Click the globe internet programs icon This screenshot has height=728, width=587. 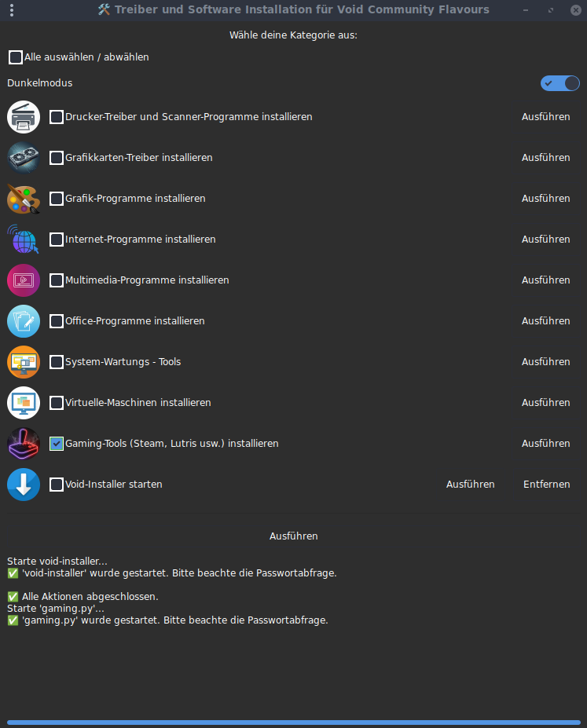point(24,240)
